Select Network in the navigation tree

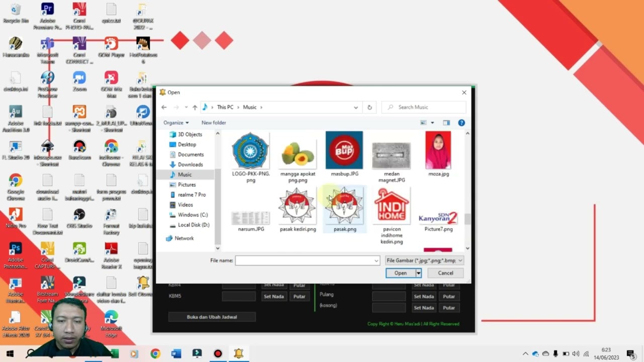pyautogui.click(x=184, y=238)
